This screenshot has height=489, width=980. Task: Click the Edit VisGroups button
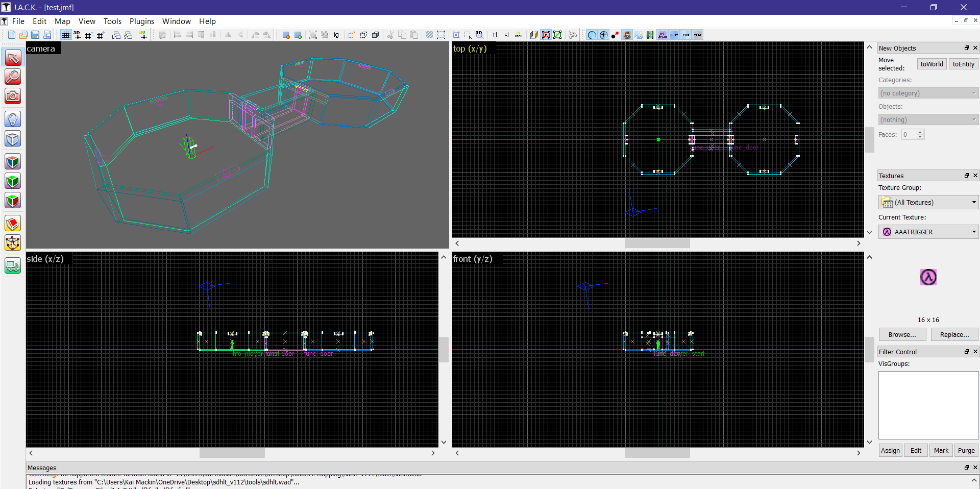click(916, 450)
